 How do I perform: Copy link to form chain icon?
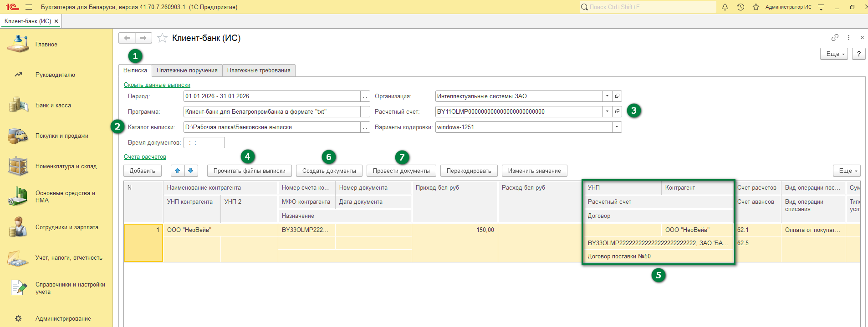[x=835, y=38]
